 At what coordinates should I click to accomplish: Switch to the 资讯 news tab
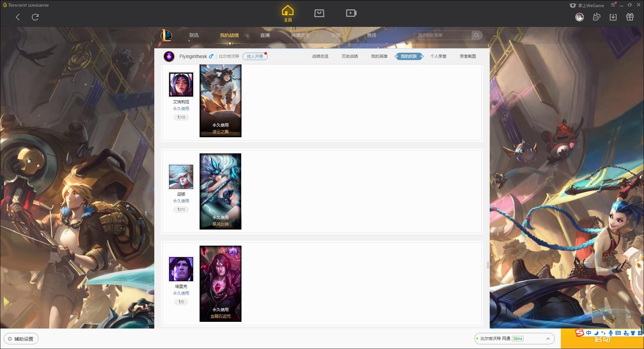pos(194,35)
